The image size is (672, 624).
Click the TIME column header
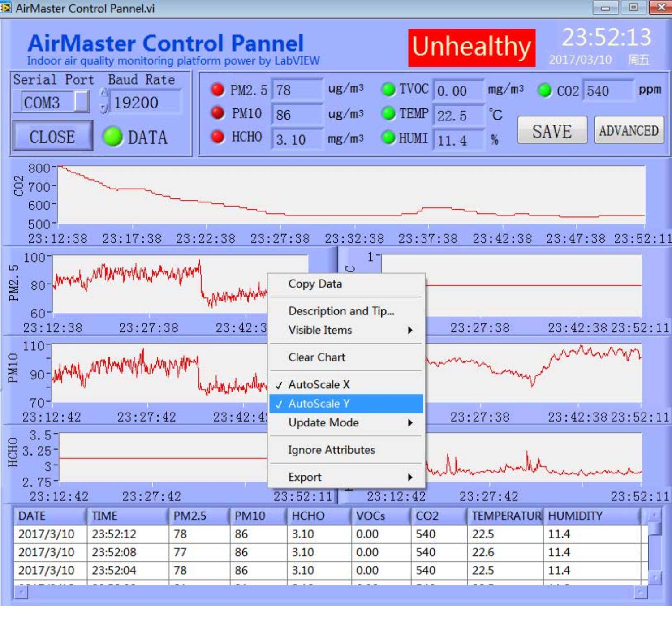click(128, 516)
